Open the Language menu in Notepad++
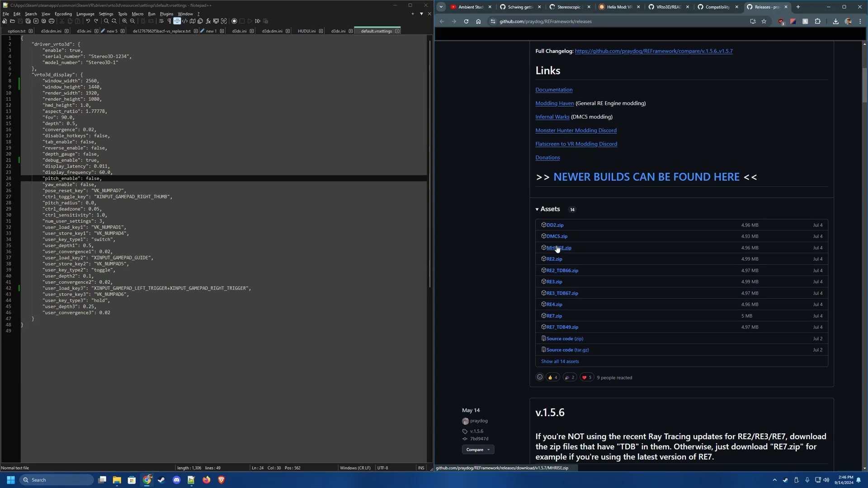 [x=85, y=14]
